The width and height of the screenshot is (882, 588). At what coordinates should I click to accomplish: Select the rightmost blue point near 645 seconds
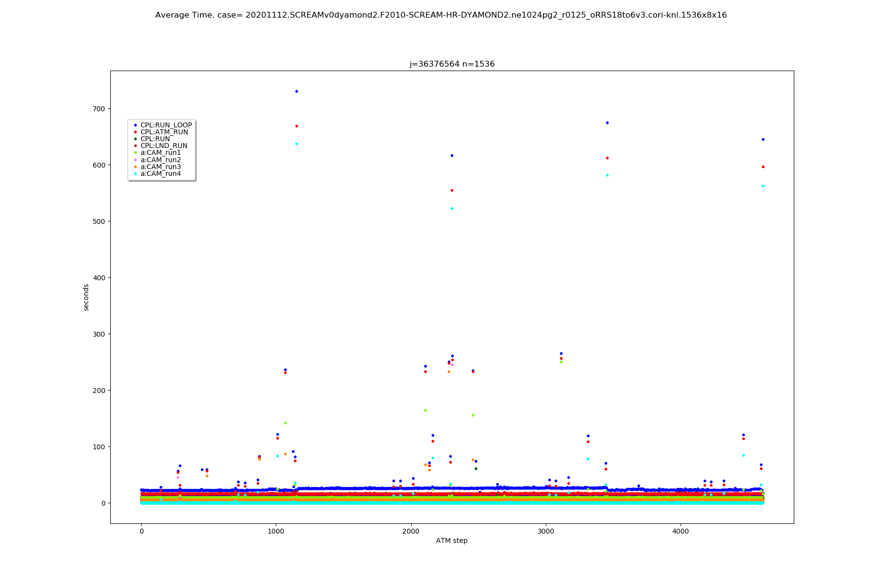pyautogui.click(x=763, y=139)
